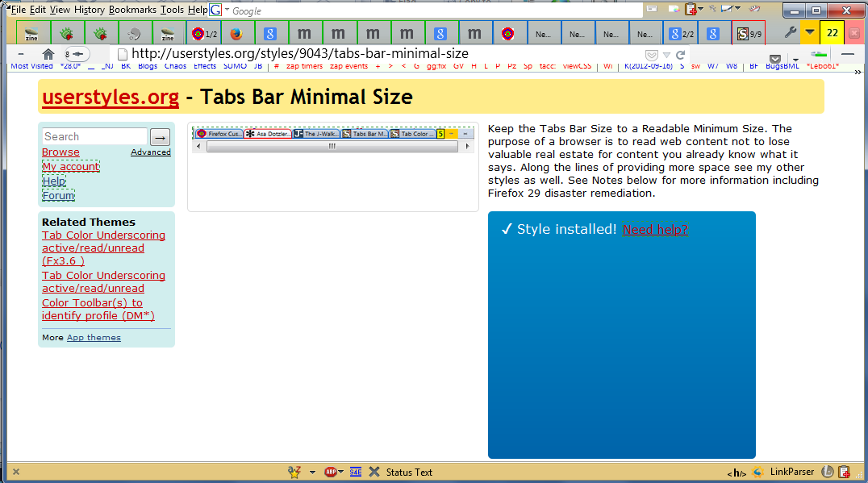
Task: Open the color palette toolbar icon
Action: coord(674,9)
